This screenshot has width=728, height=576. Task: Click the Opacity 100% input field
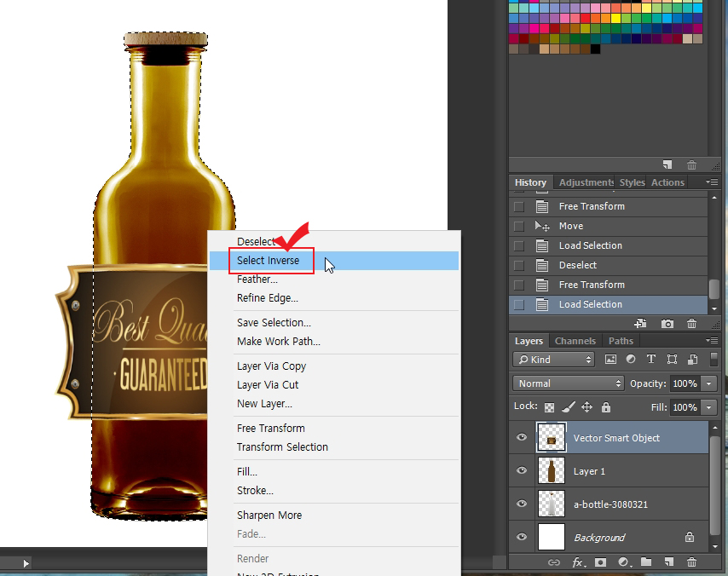[685, 383]
